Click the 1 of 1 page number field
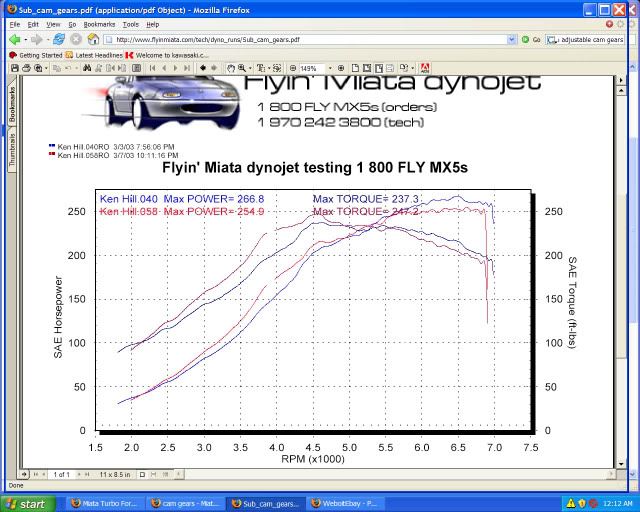Viewport: 640px width, 512px height. 61,474
